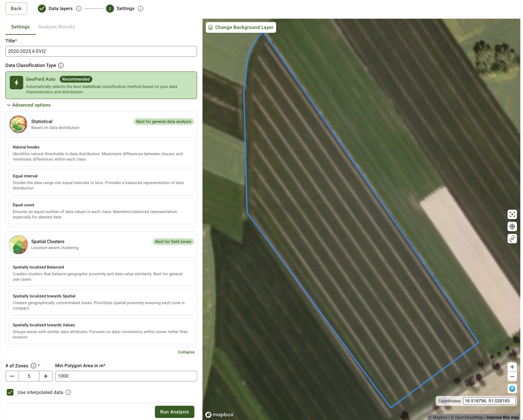Select the Spatially localized Balanced option
523x420 pixels.
pos(101,273)
